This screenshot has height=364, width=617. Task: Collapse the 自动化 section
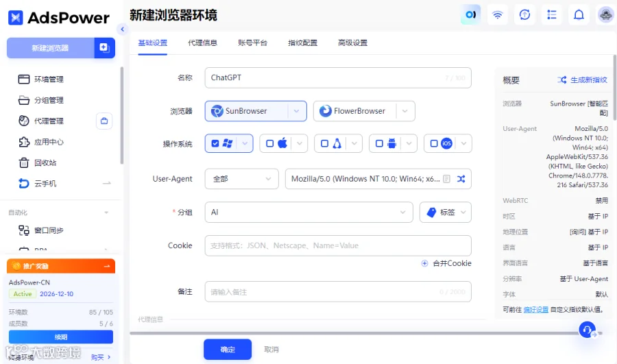point(106,213)
